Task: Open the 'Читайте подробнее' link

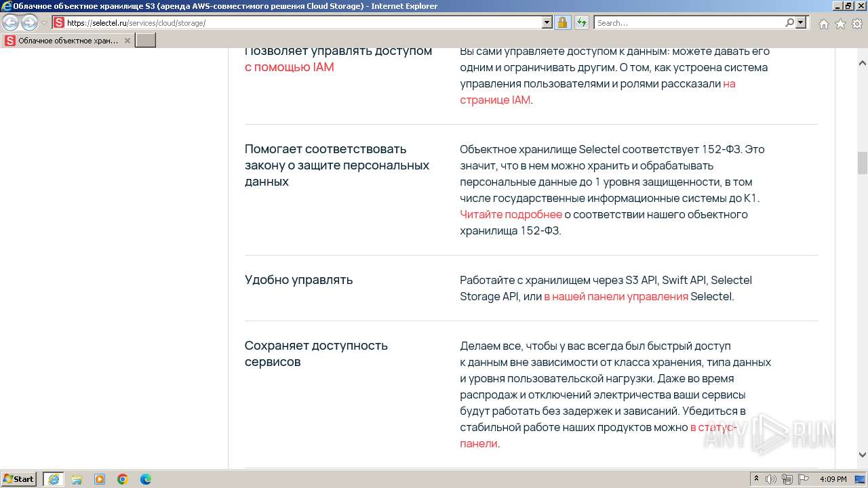Action: [x=511, y=214]
